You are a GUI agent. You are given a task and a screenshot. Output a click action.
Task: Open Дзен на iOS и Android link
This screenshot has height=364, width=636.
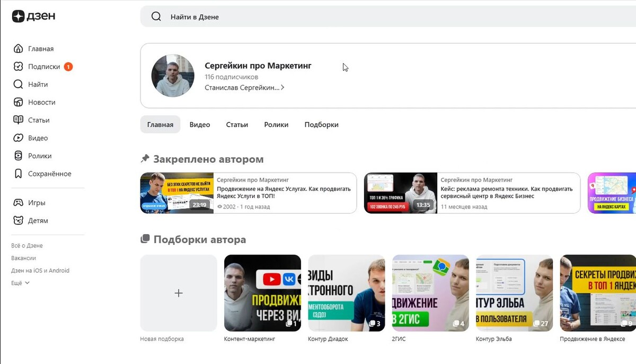point(40,270)
